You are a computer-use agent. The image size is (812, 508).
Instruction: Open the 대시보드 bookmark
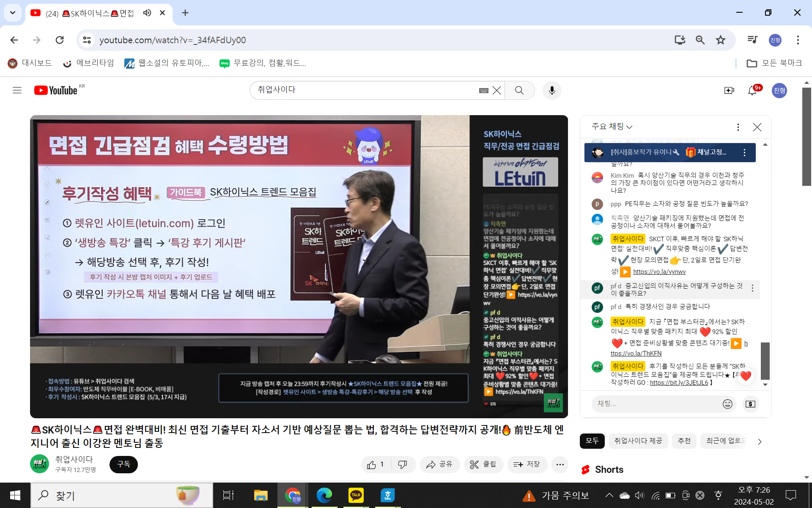coord(30,63)
